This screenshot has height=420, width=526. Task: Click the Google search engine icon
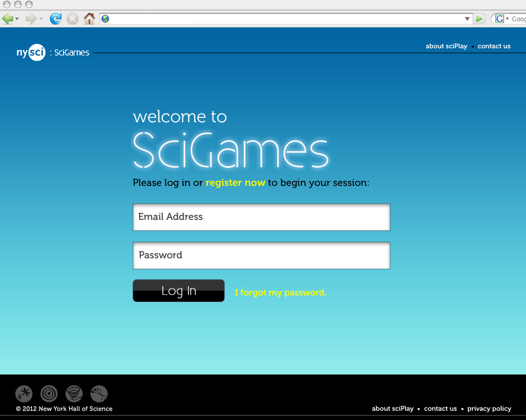[500, 19]
